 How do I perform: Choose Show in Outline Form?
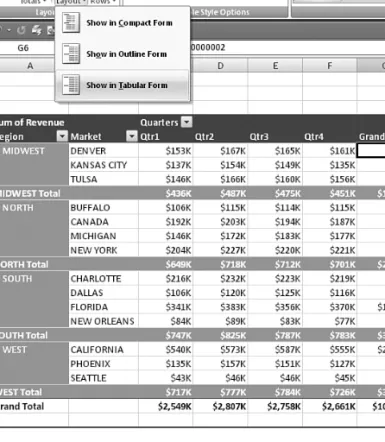122,54
